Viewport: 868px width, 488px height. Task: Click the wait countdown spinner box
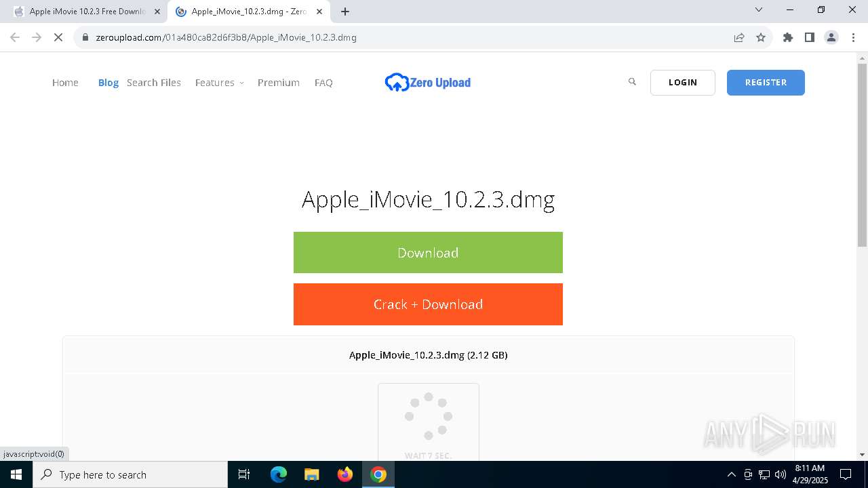pos(429,422)
